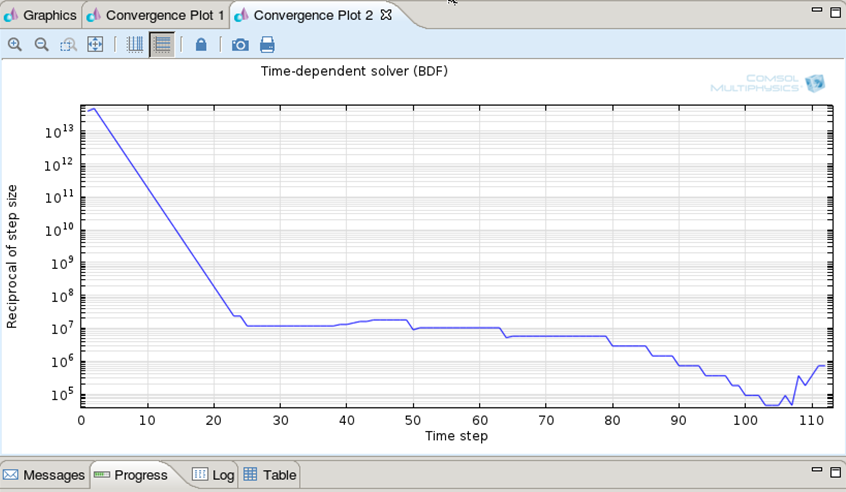Click the Zoom In magnifier icon
The width and height of the screenshot is (846, 492).
click(15, 45)
